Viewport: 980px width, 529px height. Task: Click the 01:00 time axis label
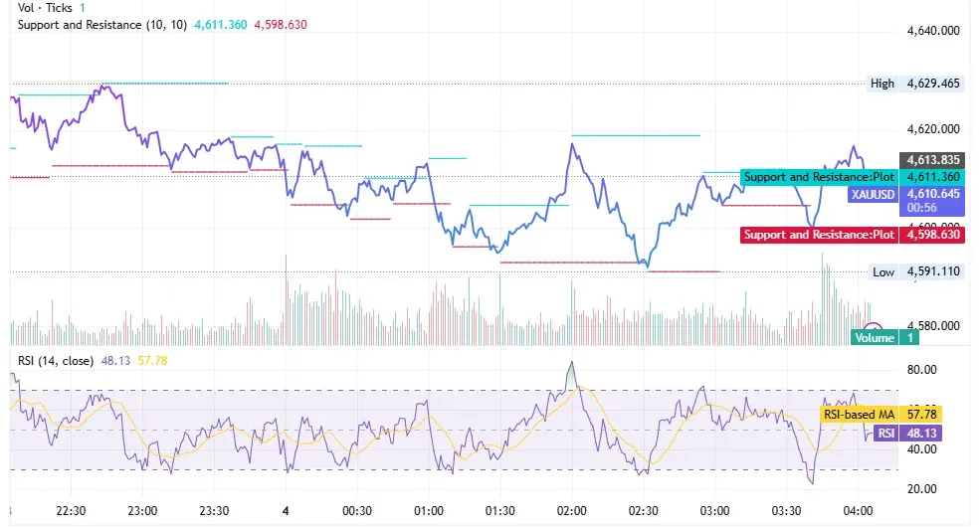[x=428, y=511]
